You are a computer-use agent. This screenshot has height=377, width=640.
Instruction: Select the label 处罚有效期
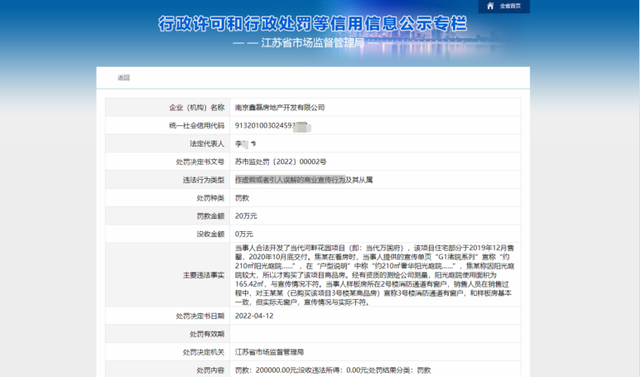[x=207, y=334]
